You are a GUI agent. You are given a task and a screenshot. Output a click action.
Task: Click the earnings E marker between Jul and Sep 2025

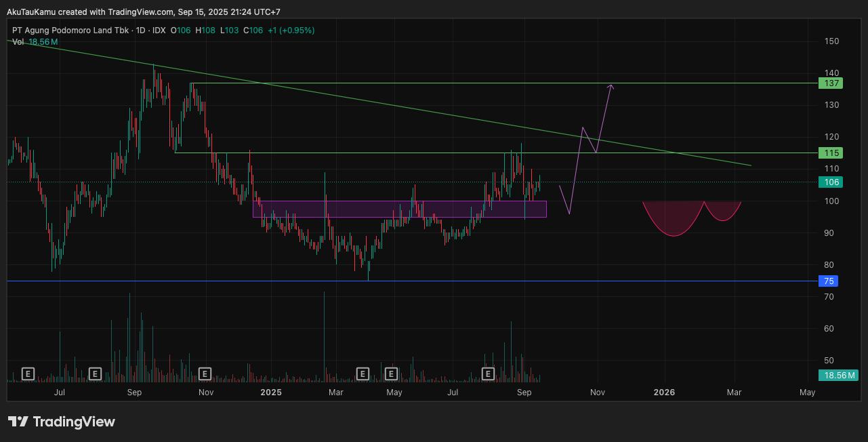point(488,374)
